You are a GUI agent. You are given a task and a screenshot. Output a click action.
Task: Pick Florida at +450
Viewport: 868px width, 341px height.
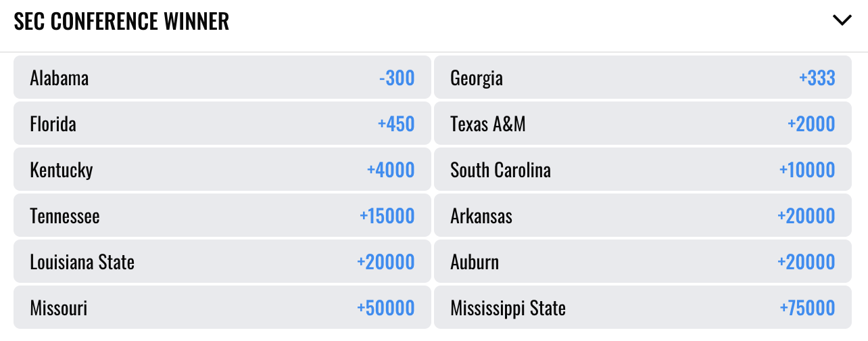click(x=222, y=124)
